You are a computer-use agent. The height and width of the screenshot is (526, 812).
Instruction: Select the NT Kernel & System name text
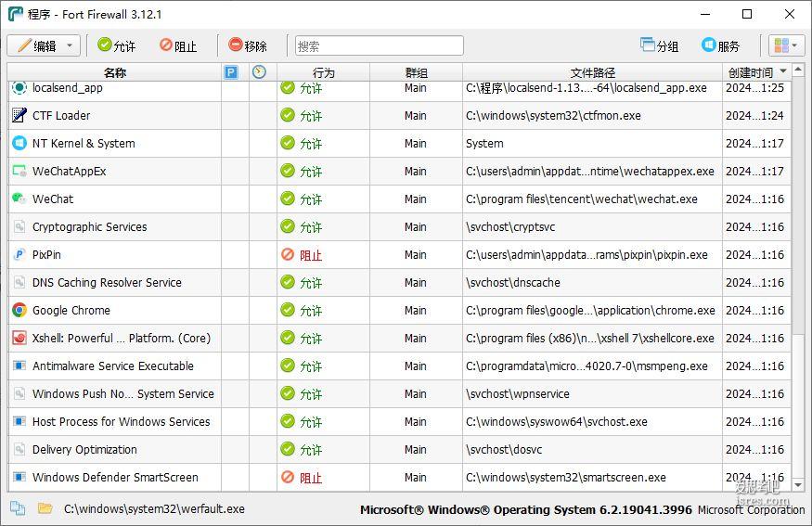tap(84, 144)
